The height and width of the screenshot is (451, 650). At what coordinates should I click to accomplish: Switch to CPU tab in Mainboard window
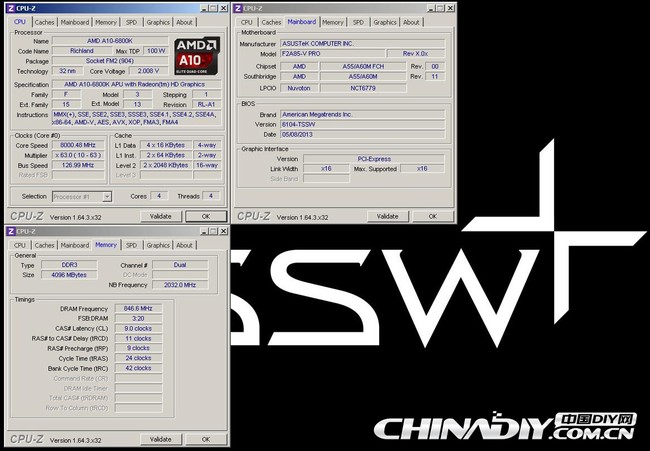246,22
